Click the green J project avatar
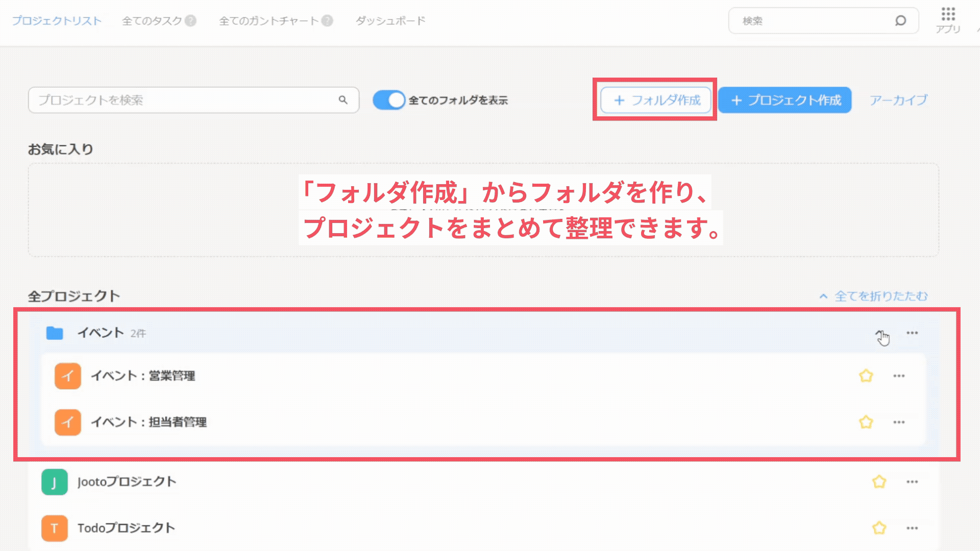The image size is (980, 551). click(55, 482)
